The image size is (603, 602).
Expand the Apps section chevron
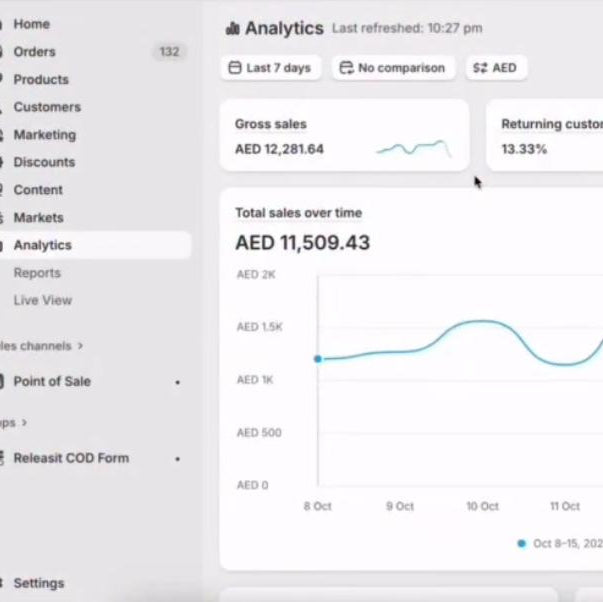click(24, 423)
